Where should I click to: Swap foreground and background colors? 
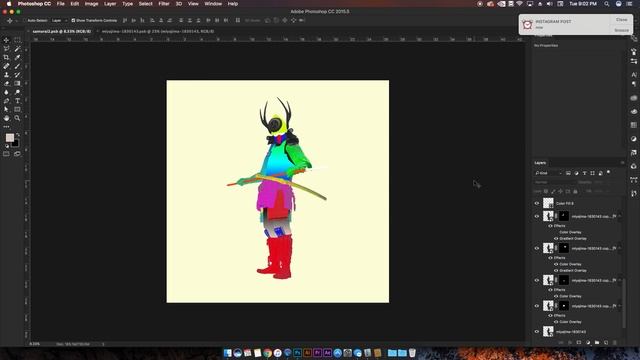18,135
